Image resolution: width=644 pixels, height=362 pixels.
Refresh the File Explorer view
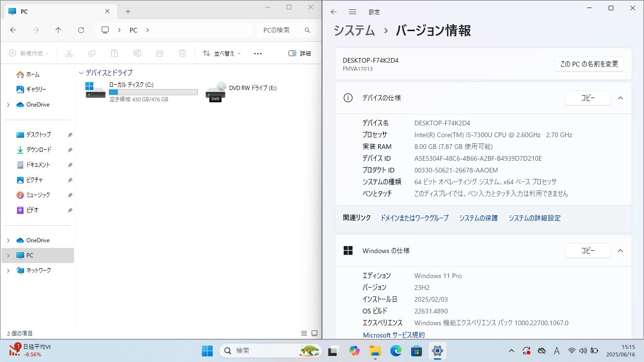(81, 30)
